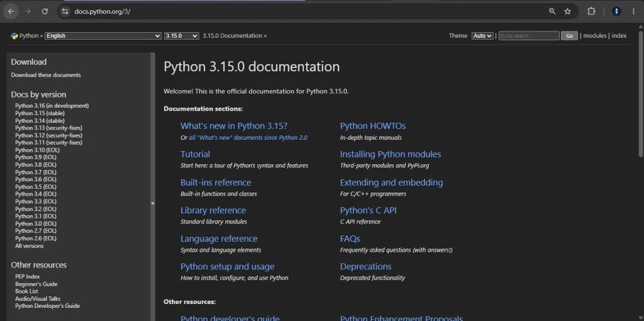Screen dimensions: 644x321
Task: Bookmark this page with the star icon
Action: pyautogui.click(x=568, y=11)
